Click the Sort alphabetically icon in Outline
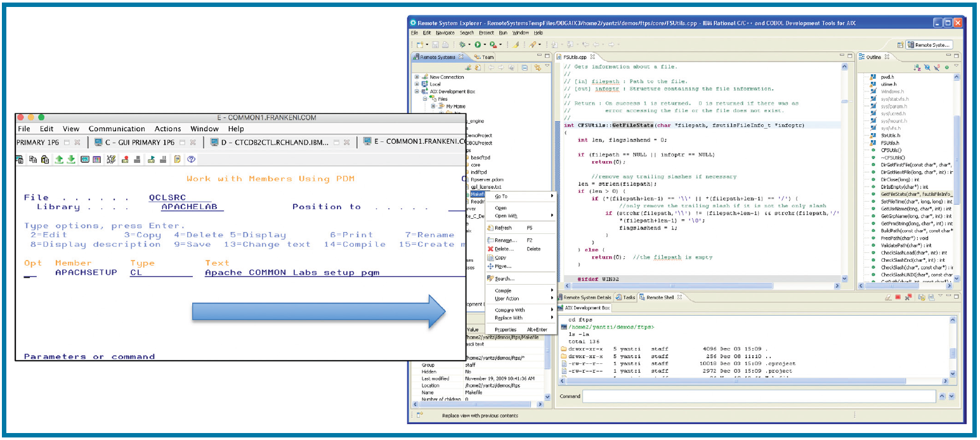Image resolution: width=980 pixels, height=440 pixels. 917,67
